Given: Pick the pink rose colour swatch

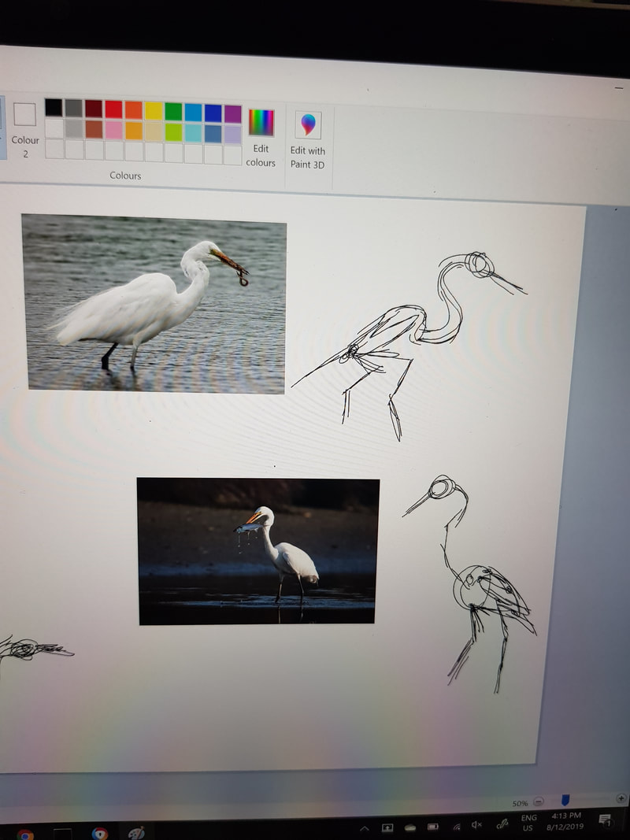Looking at the screenshot, I should coord(113,130).
